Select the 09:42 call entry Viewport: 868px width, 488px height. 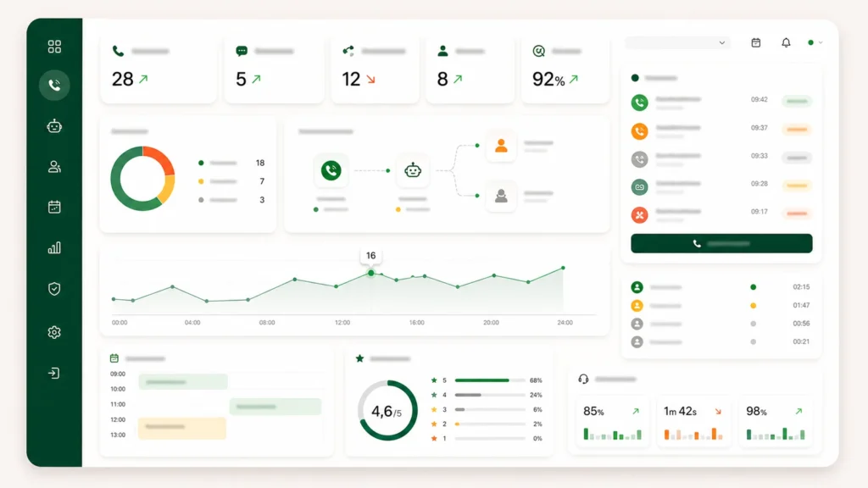click(721, 103)
